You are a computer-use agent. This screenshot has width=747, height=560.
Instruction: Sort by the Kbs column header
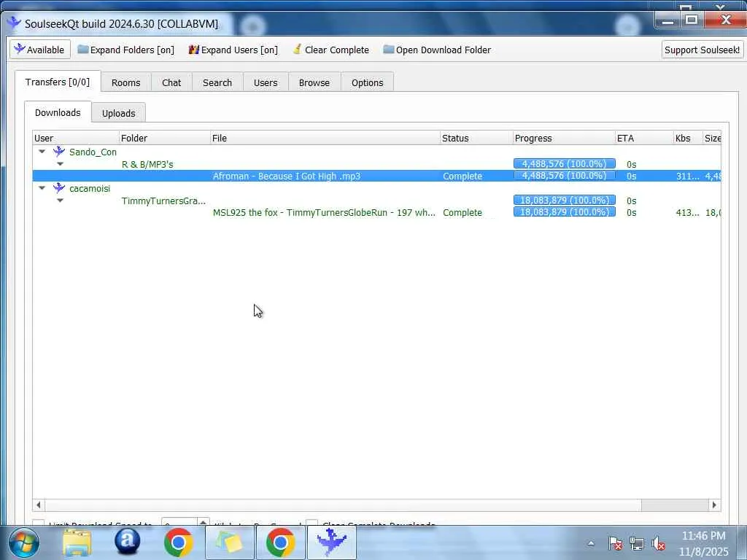[688, 138]
